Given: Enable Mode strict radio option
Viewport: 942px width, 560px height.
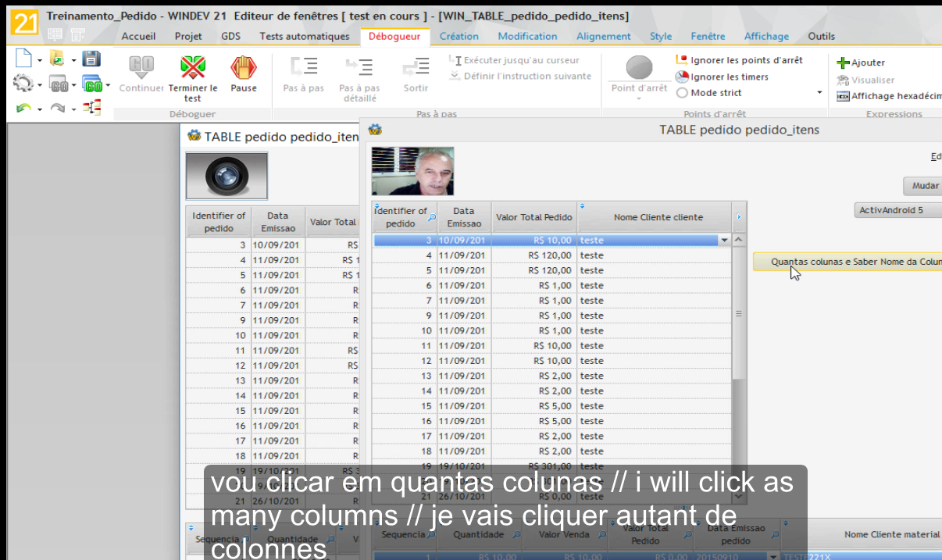Looking at the screenshot, I should point(708,93).
